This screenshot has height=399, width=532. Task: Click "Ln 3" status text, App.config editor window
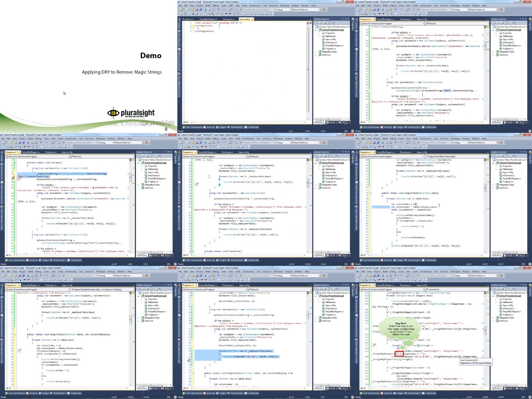(291, 131)
